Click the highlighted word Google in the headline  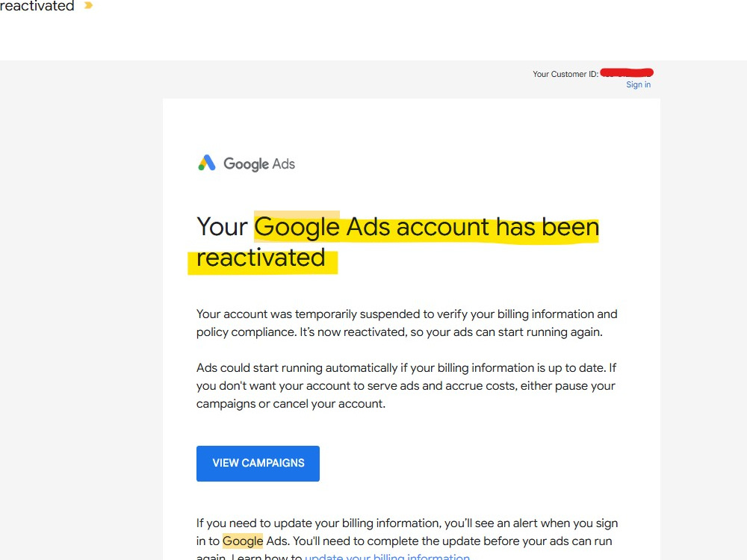(297, 227)
